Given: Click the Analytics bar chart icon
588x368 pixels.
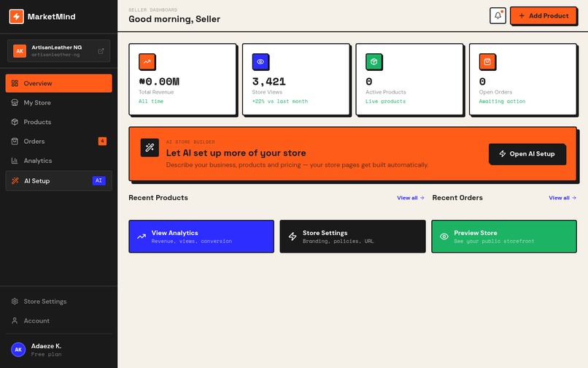Looking at the screenshot, I should point(15,161).
